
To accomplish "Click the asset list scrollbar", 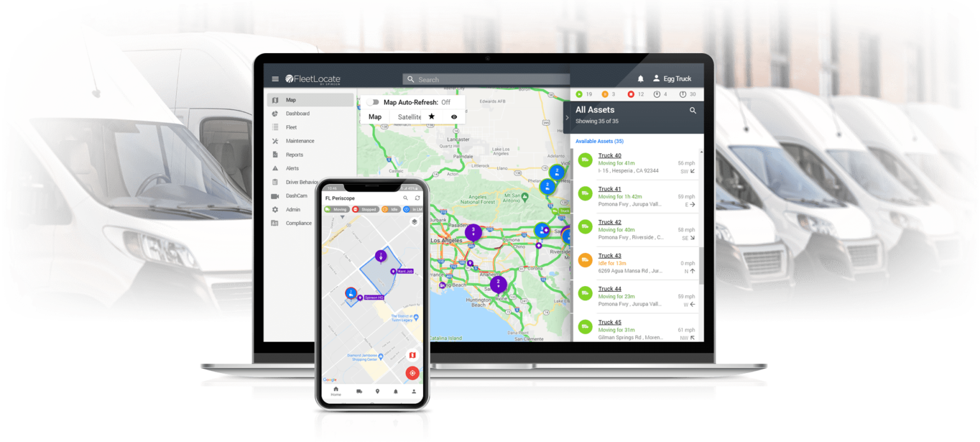I will (x=702, y=266).
